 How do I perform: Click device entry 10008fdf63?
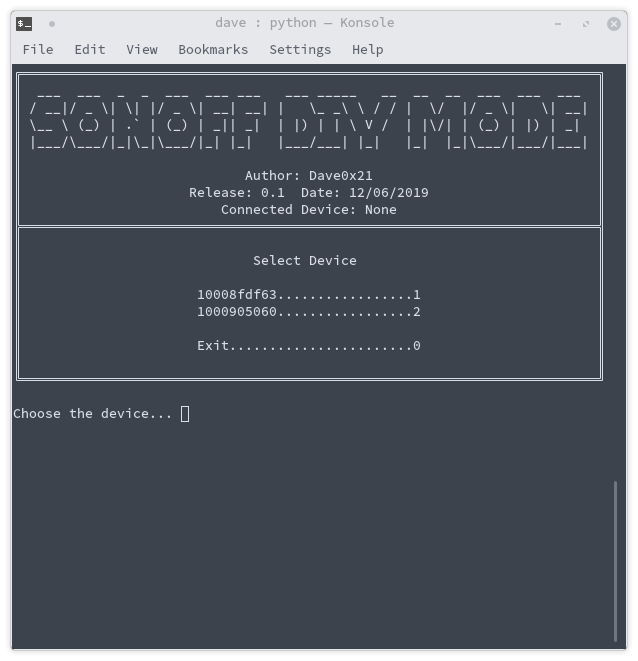pos(309,295)
